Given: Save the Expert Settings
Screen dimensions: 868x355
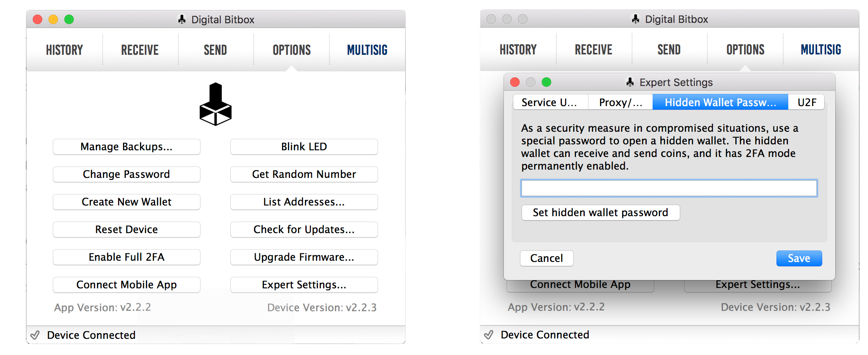Looking at the screenshot, I should pyautogui.click(x=799, y=258).
